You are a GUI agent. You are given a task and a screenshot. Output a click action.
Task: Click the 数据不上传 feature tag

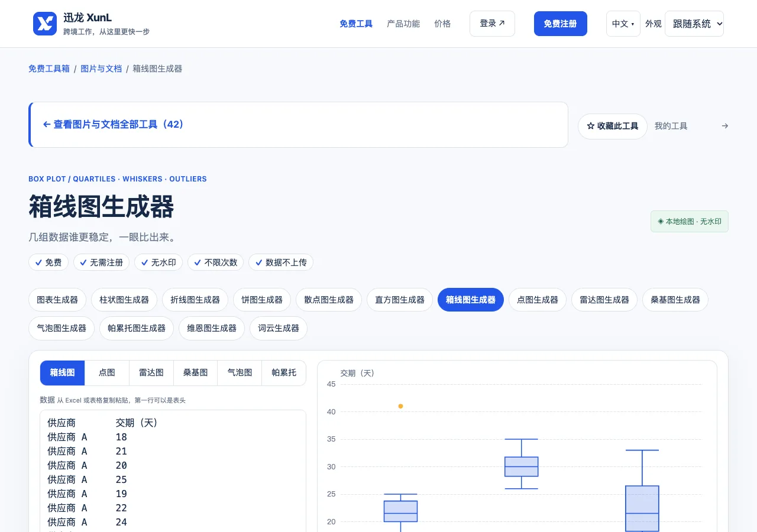point(281,262)
